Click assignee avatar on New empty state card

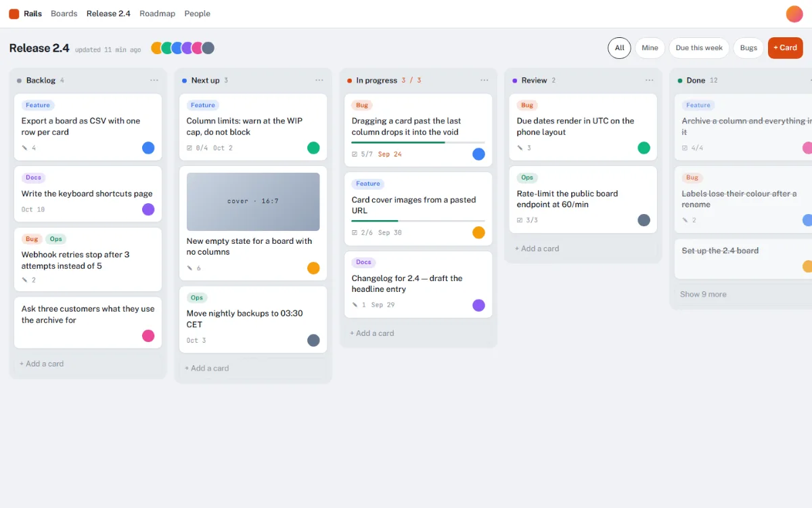(313, 268)
